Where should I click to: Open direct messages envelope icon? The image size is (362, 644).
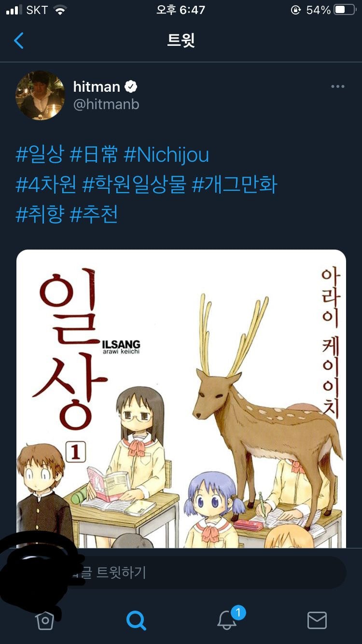(x=317, y=620)
